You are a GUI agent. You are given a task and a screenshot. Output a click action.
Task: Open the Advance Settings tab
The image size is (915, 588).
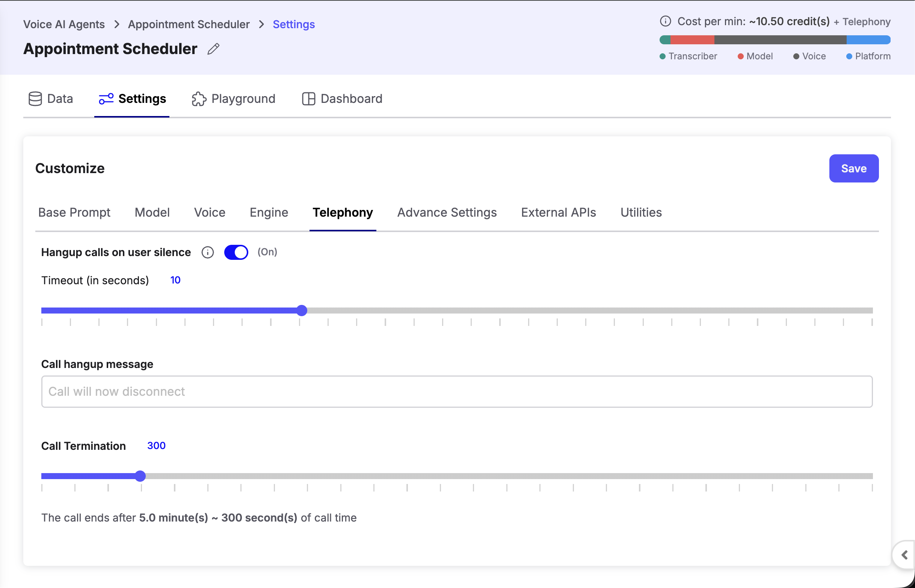pos(447,212)
